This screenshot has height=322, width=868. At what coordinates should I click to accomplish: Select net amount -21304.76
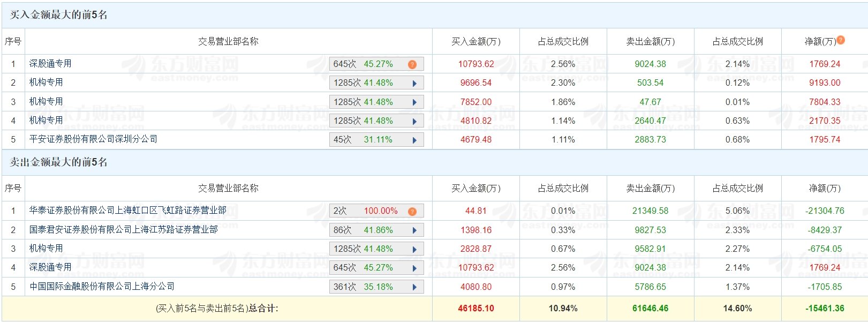click(825, 211)
